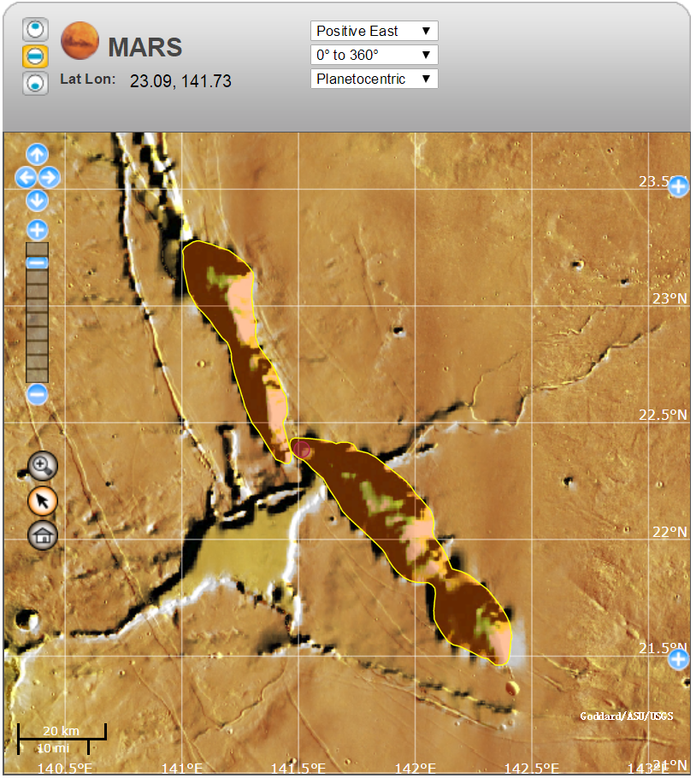Click the 10 mi scale bar label

(x=54, y=748)
